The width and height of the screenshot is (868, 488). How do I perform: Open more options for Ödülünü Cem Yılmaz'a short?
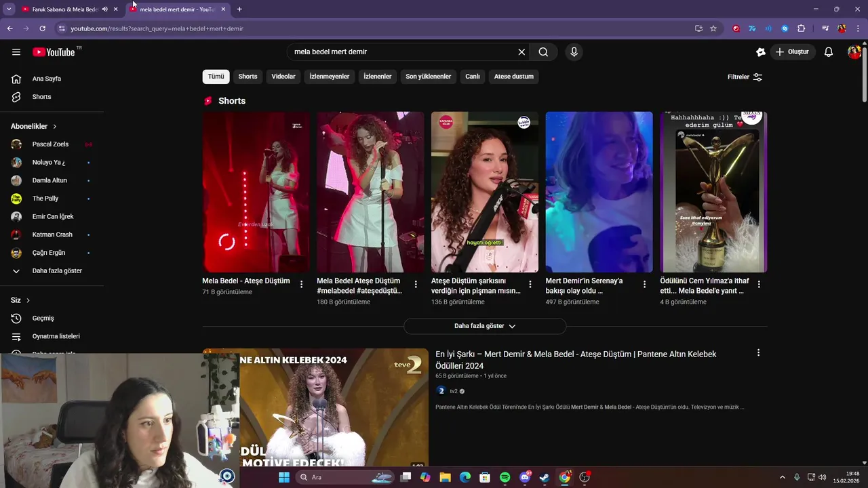pyautogui.click(x=759, y=285)
